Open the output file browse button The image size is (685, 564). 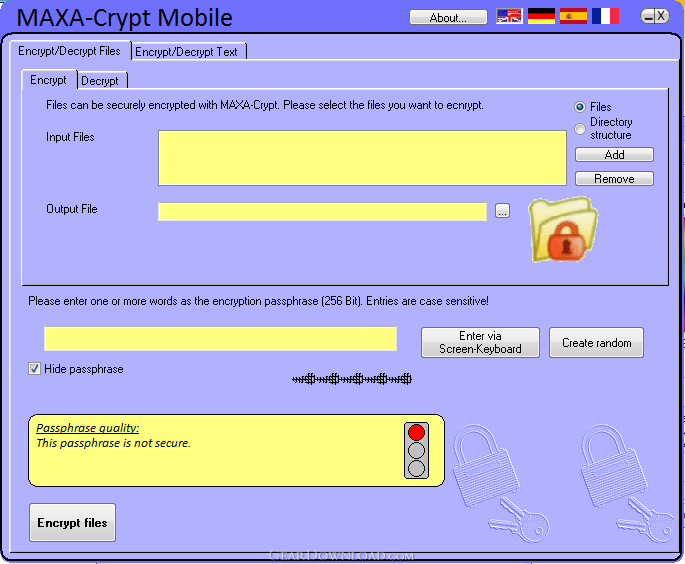click(502, 211)
